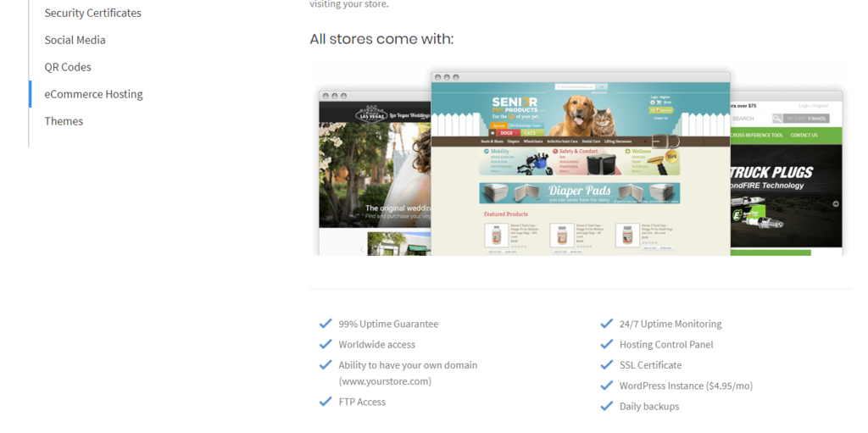Click the Senior Pet Products store screenshot
Screen dimensions: 868x433
[x=581, y=164]
